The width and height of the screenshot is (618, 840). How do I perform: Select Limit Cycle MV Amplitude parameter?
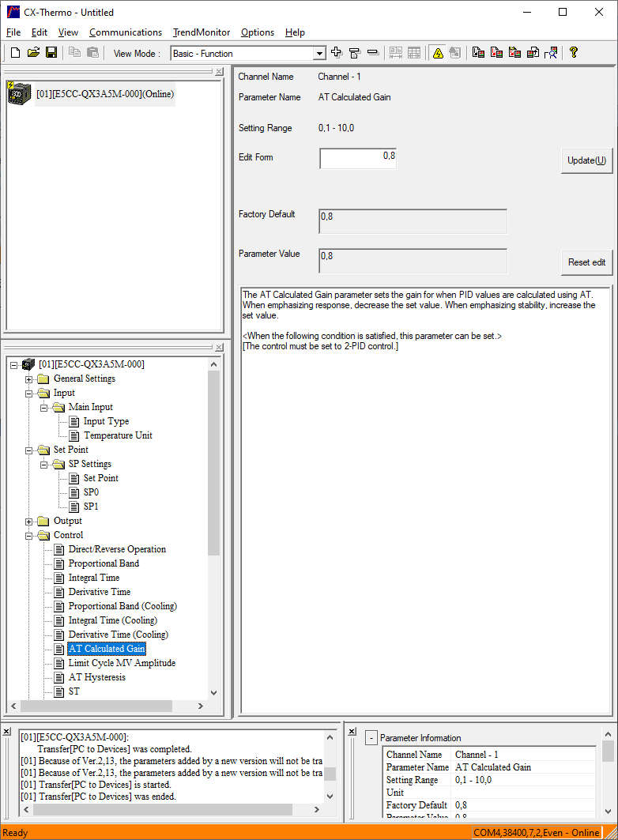click(x=122, y=663)
